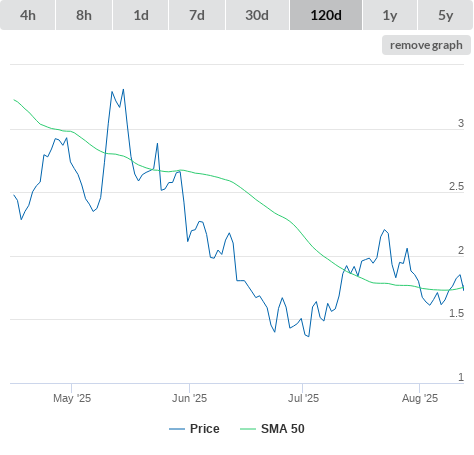This screenshot has height=455, width=474.
Task: Choose the 1d chart range
Action: point(141,15)
